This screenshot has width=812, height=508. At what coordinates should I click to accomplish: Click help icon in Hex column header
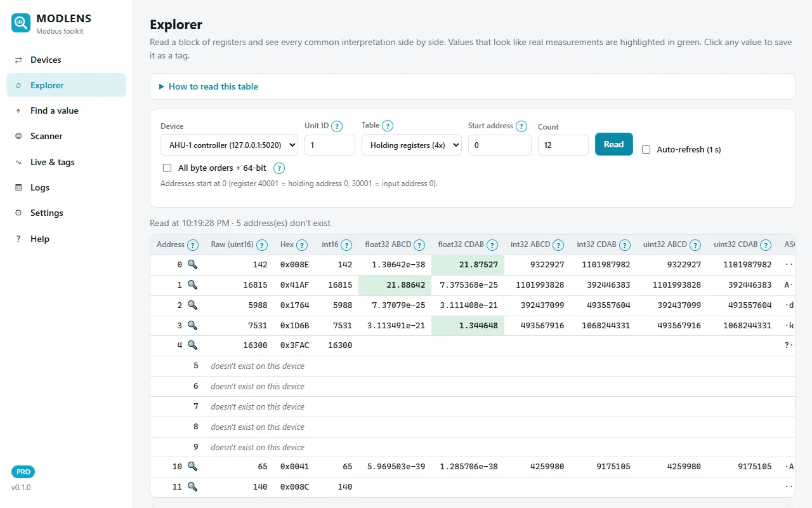pos(302,245)
